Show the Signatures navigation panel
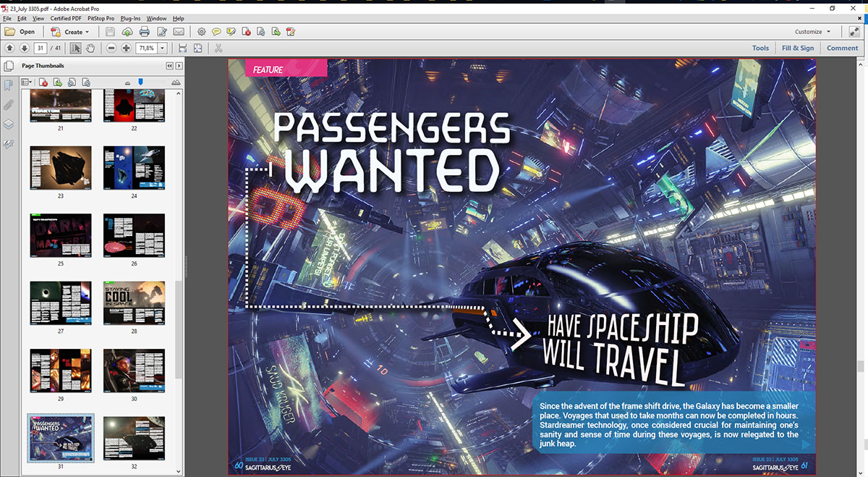This screenshot has height=477, width=868. pyautogui.click(x=9, y=144)
